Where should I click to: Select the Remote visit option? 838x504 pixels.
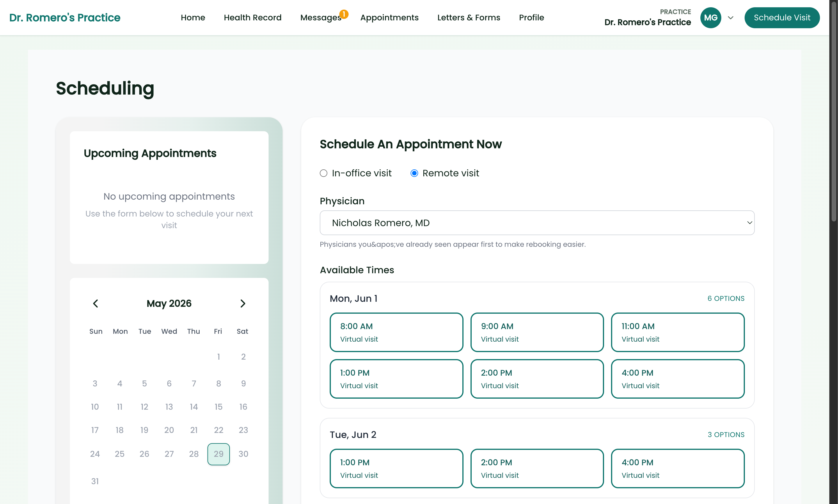(414, 173)
